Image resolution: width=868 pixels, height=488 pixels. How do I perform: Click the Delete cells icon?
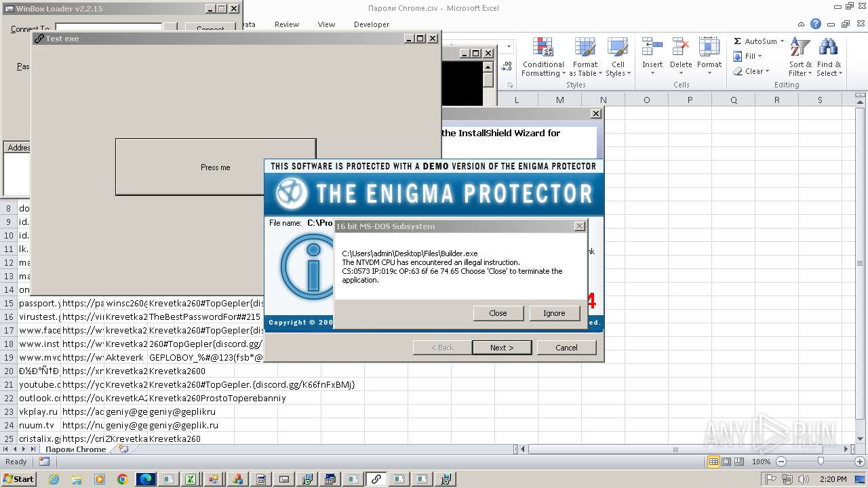[681, 48]
